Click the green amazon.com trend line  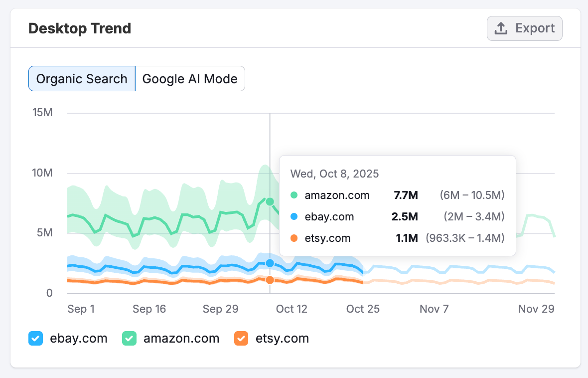[149, 218]
